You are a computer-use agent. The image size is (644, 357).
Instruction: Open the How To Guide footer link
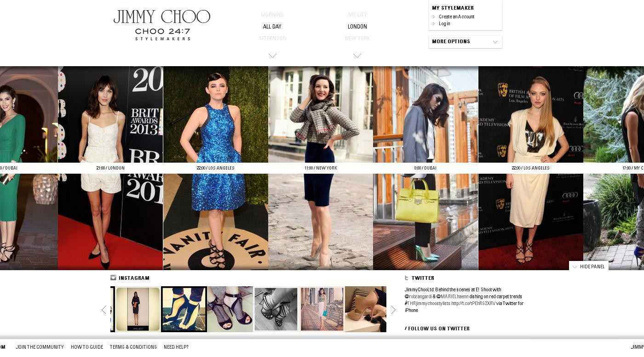point(87,347)
